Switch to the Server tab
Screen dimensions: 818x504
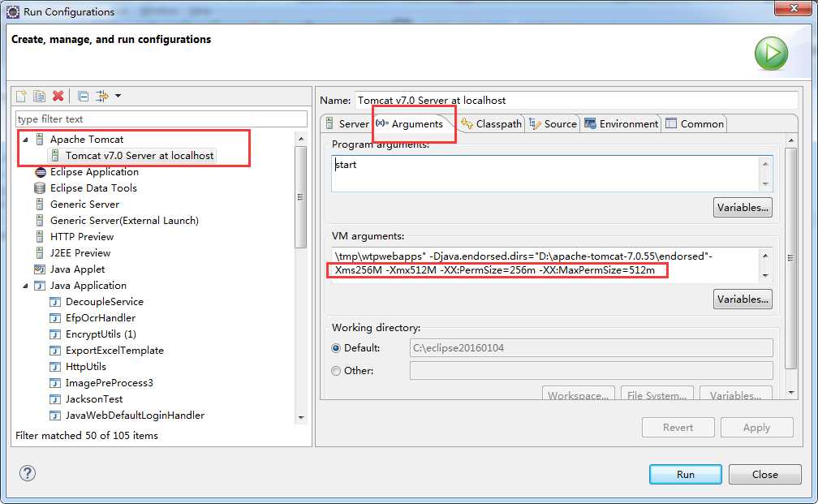pos(347,123)
